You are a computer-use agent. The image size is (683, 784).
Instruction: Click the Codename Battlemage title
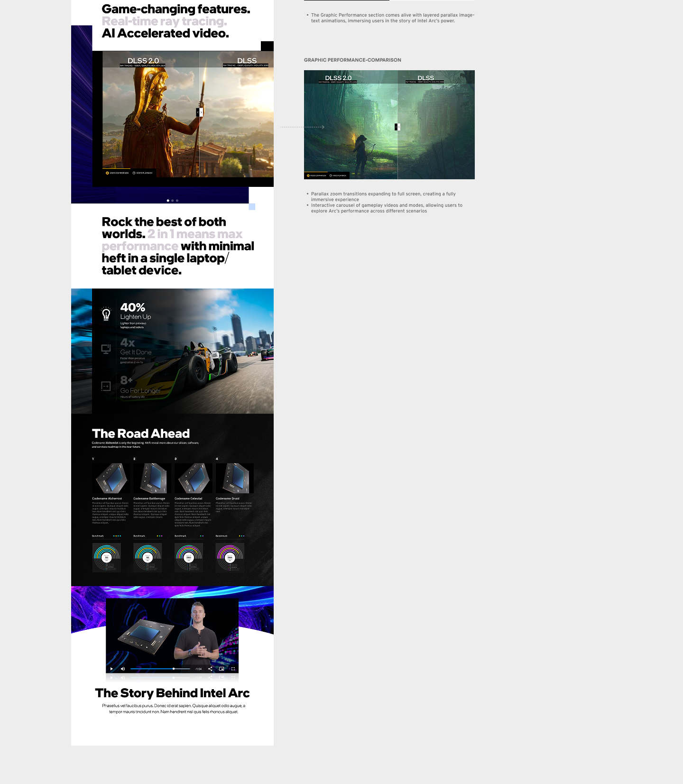tap(149, 498)
